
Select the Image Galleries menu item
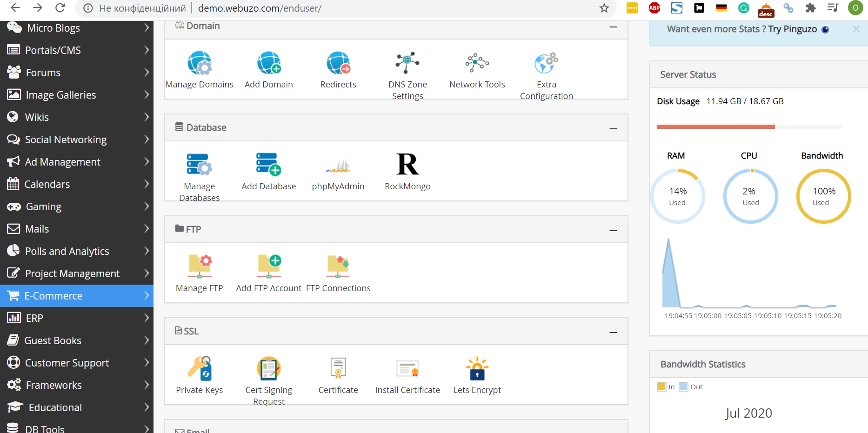(77, 95)
